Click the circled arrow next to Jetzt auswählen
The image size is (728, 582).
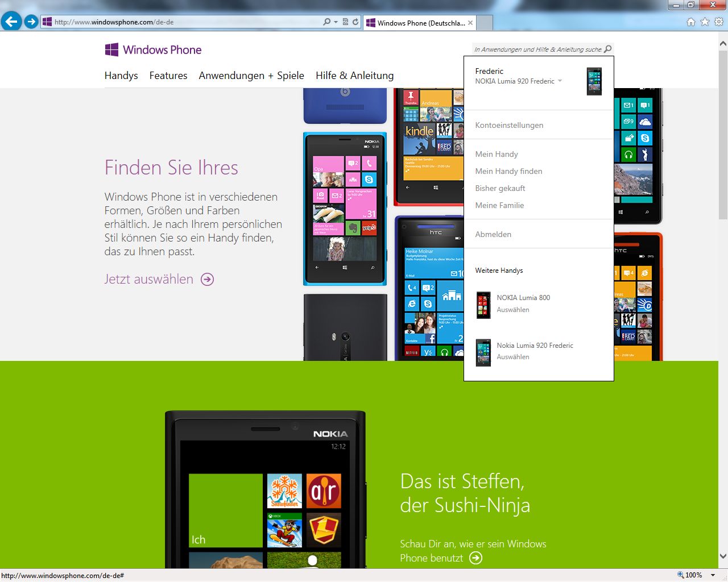click(x=208, y=279)
